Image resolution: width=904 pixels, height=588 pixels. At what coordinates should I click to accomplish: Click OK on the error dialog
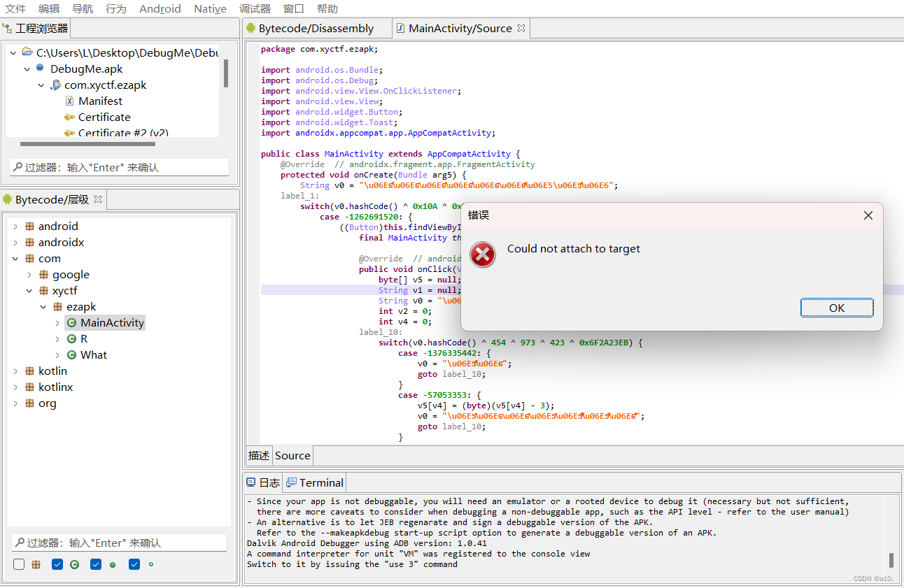[x=837, y=308]
